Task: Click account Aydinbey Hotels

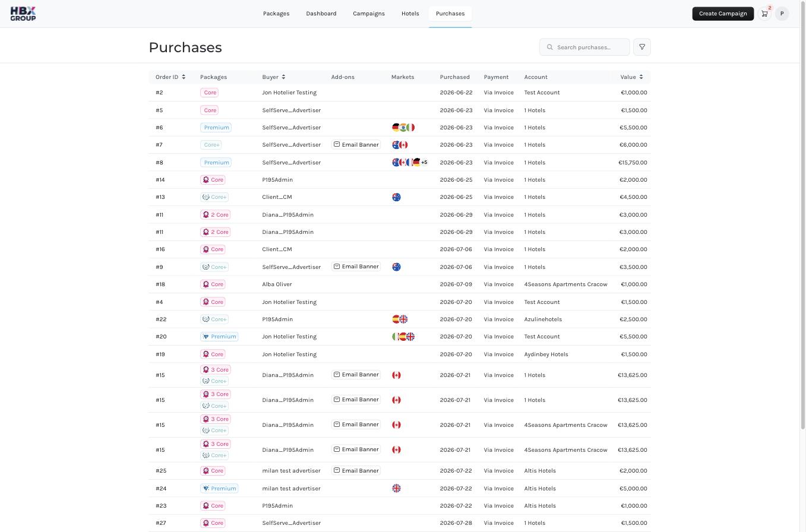Action: tap(546, 354)
